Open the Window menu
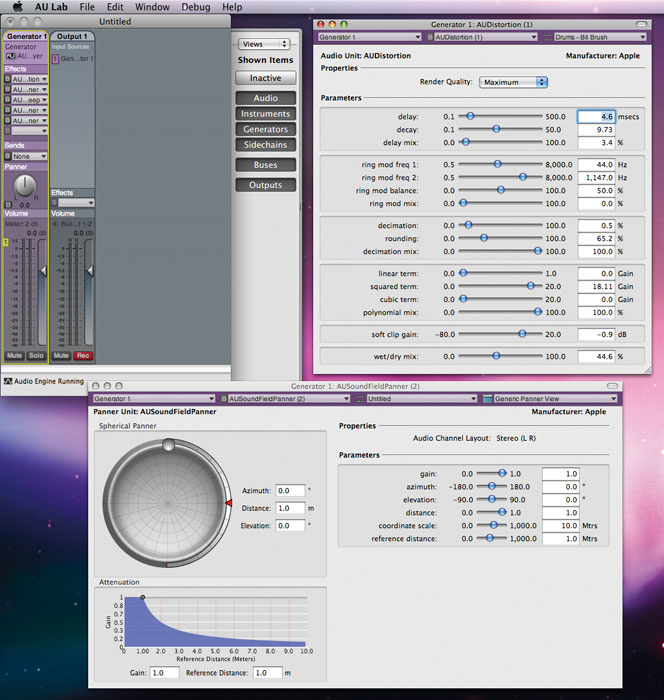 152,7
